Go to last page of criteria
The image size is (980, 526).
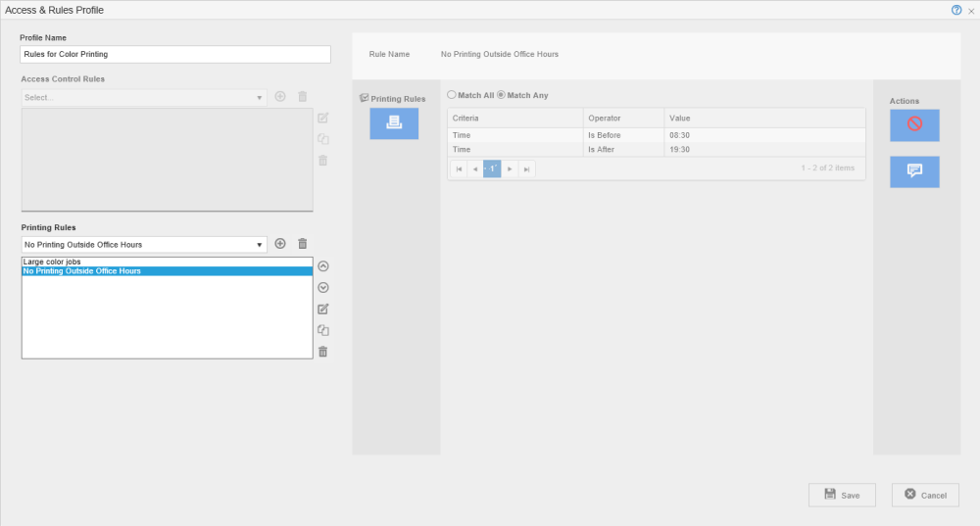(x=526, y=168)
